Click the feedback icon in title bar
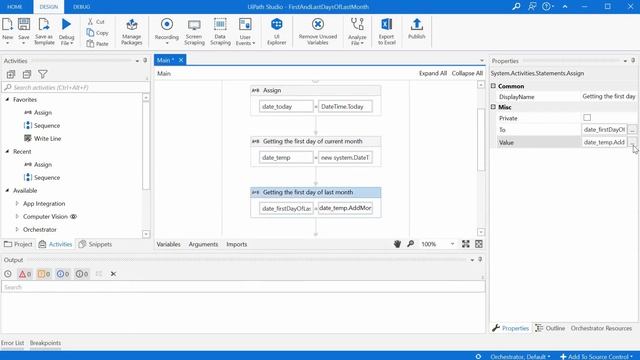Screen dimensions: 640x360 point(532,7)
